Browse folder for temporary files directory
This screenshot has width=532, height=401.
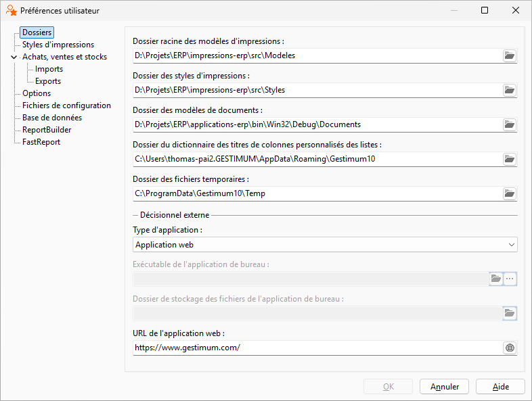[509, 193]
